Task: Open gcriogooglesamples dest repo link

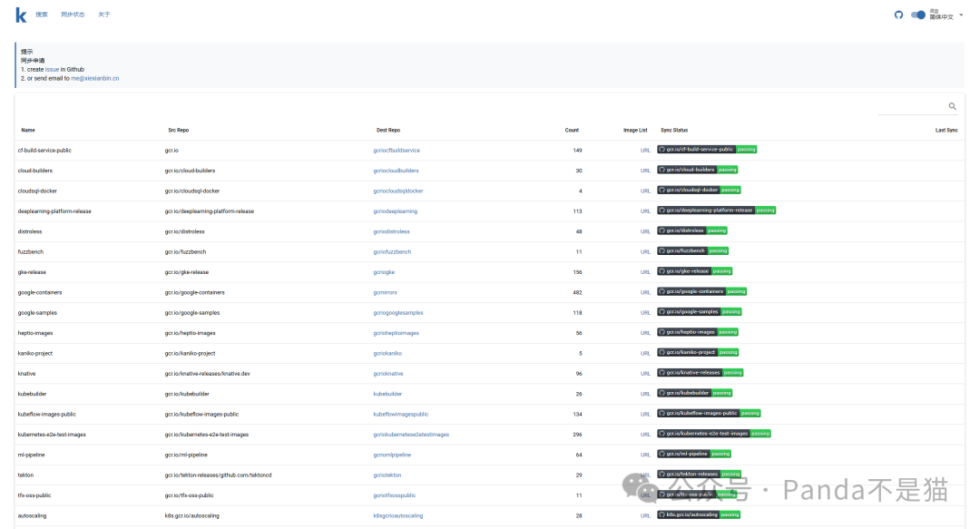Action: point(398,313)
